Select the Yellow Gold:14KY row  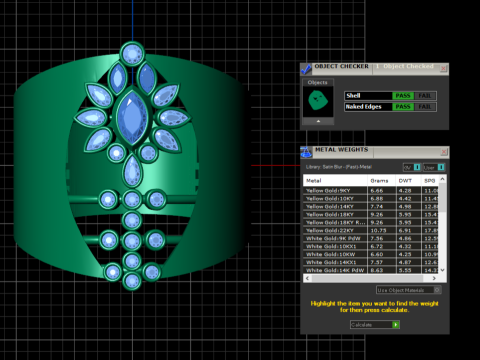pos(371,207)
